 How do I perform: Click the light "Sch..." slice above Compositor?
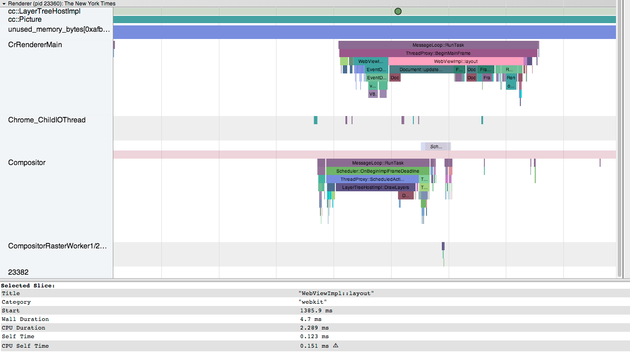(436, 146)
